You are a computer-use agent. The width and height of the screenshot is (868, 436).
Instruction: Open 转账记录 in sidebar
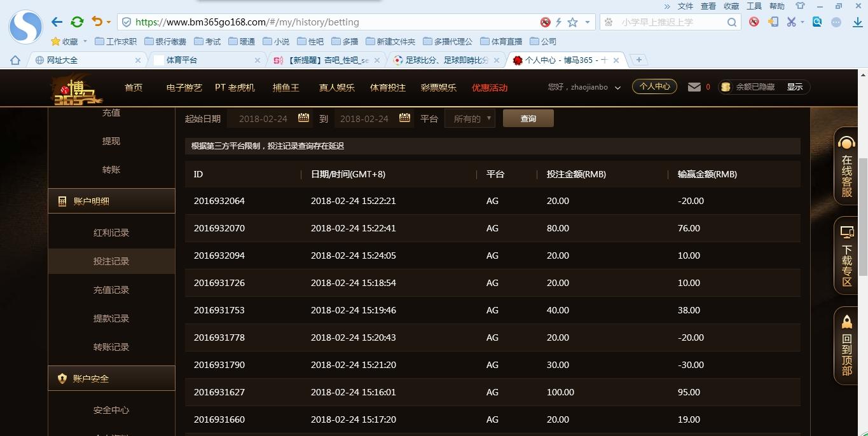(111, 347)
